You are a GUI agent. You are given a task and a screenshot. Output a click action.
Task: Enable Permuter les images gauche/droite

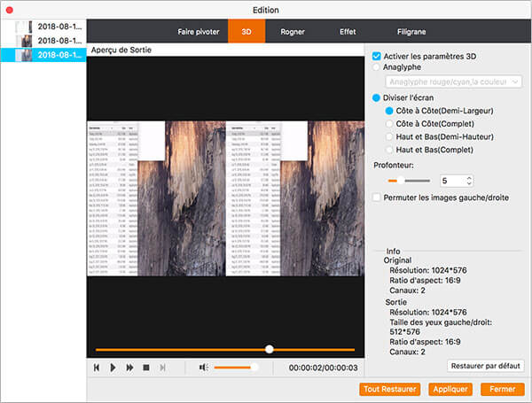[377, 198]
